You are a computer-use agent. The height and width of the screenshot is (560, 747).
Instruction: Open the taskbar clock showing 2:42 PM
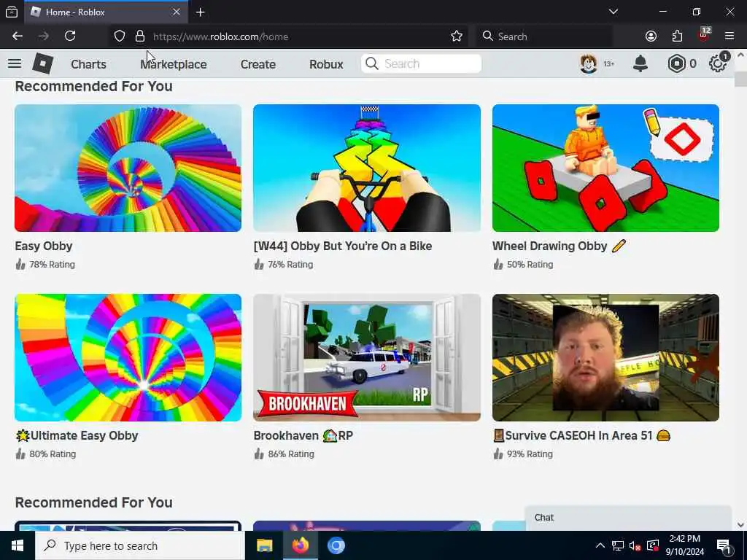pos(684,545)
